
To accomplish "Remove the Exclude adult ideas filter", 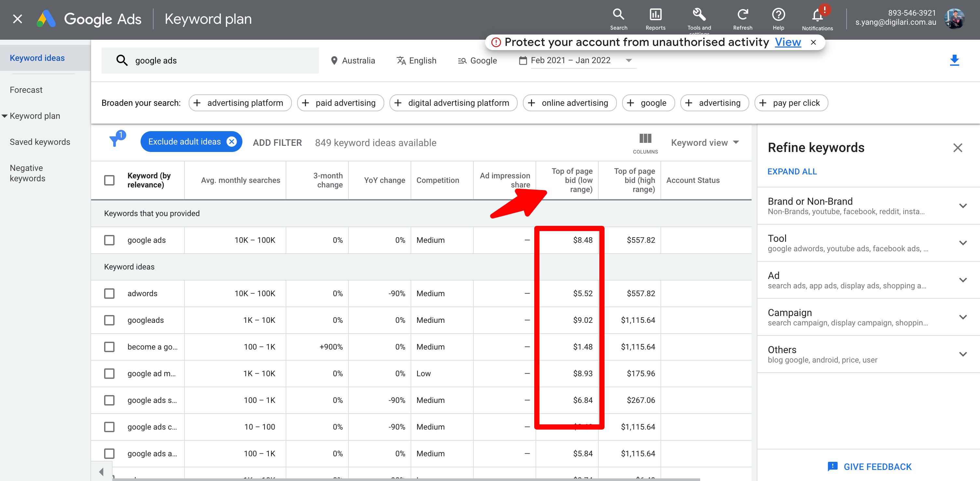I will [x=232, y=142].
